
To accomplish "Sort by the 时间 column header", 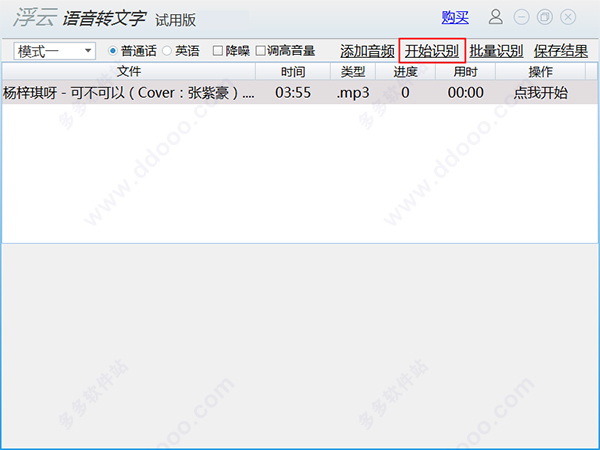I will tap(293, 72).
